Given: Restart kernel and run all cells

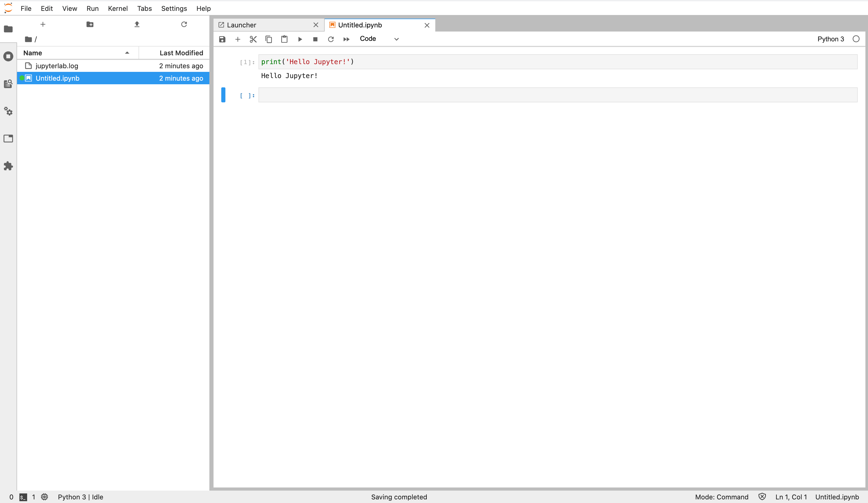Looking at the screenshot, I should tap(347, 39).
